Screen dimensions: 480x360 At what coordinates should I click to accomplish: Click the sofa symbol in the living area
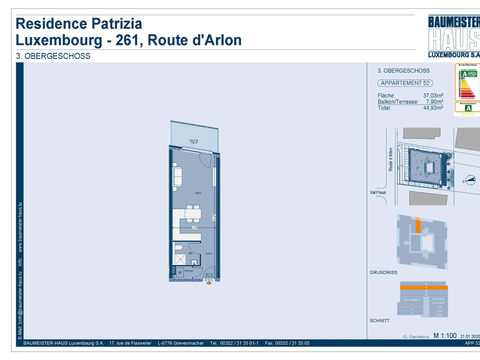pos(177,176)
